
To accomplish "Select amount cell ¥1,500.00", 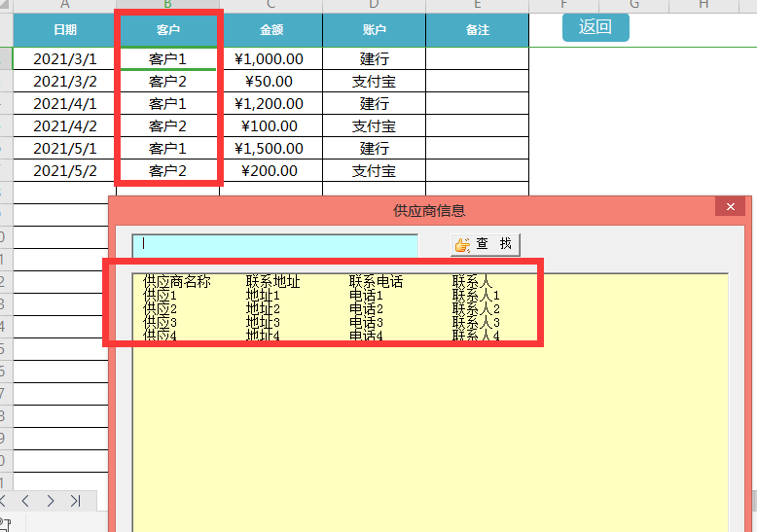I will click(x=270, y=148).
